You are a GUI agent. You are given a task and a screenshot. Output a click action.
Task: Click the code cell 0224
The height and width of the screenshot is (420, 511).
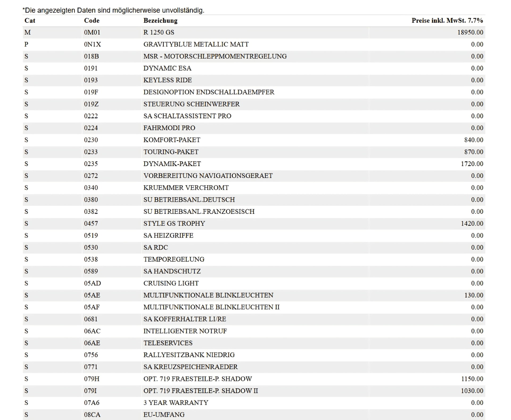(x=91, y=128)
